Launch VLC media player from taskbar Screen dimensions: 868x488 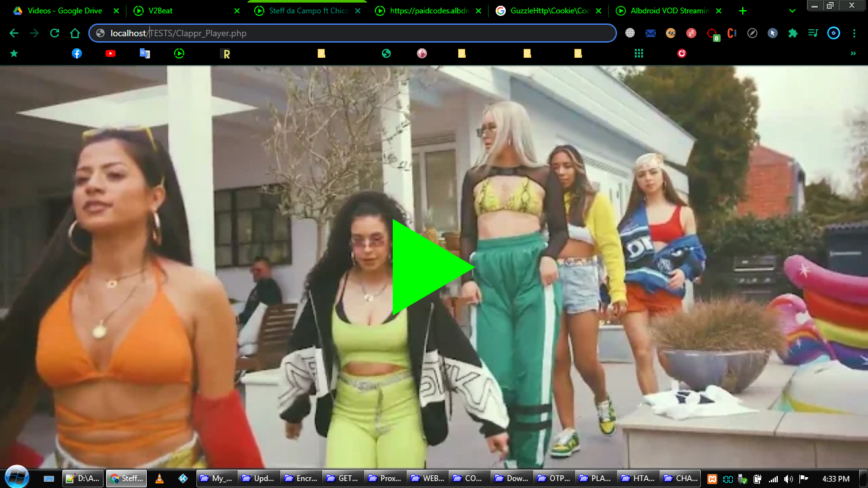159,478
